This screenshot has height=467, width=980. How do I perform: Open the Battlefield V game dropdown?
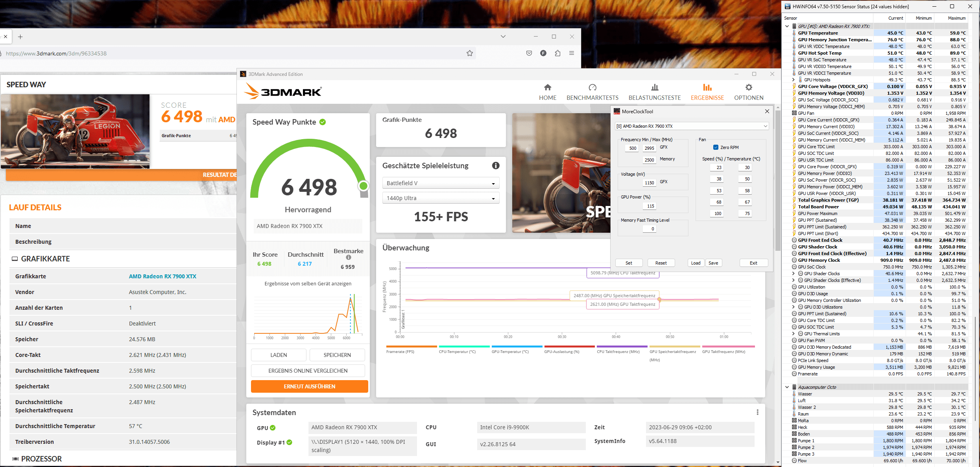tap(440, 183)
